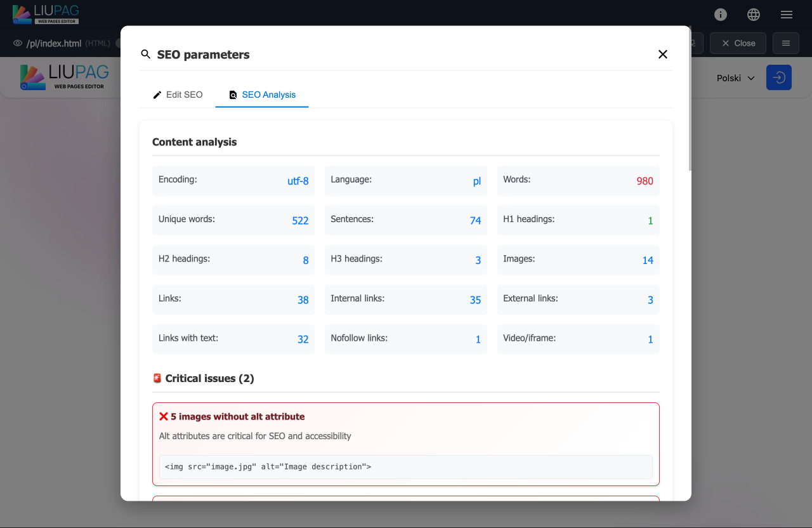Click '5 images without alt attribute' title
812x528 pixels.
pos(237,416)
